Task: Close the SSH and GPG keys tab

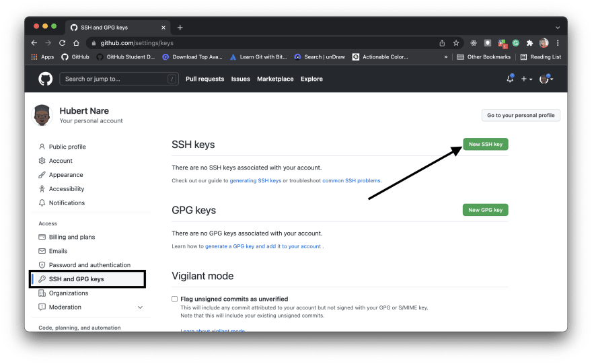Action: 163,28
